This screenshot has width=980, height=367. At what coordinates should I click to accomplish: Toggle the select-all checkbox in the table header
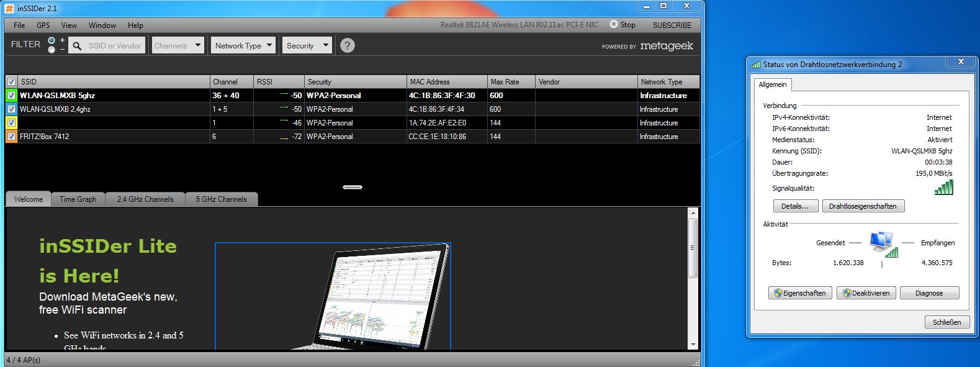click(11, 81)
